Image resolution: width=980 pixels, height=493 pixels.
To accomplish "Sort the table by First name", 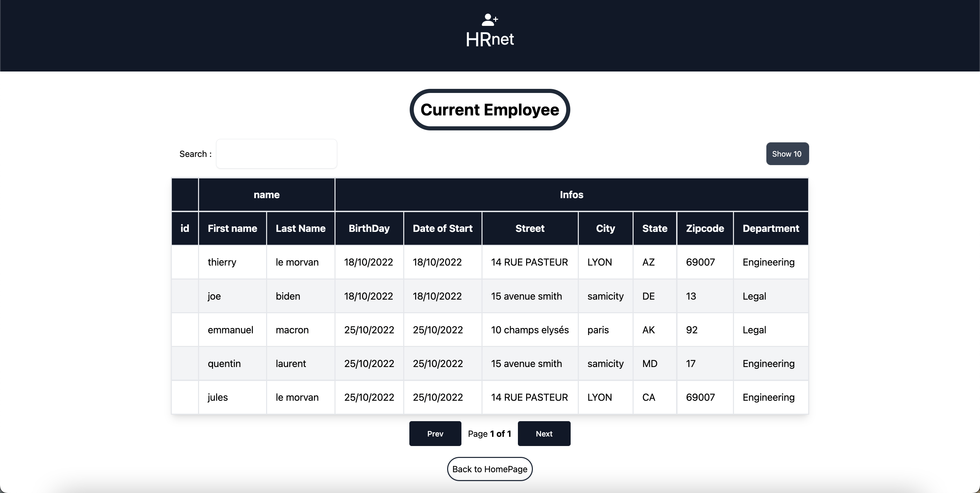I will pyautogui.click(x=232, y=228).
